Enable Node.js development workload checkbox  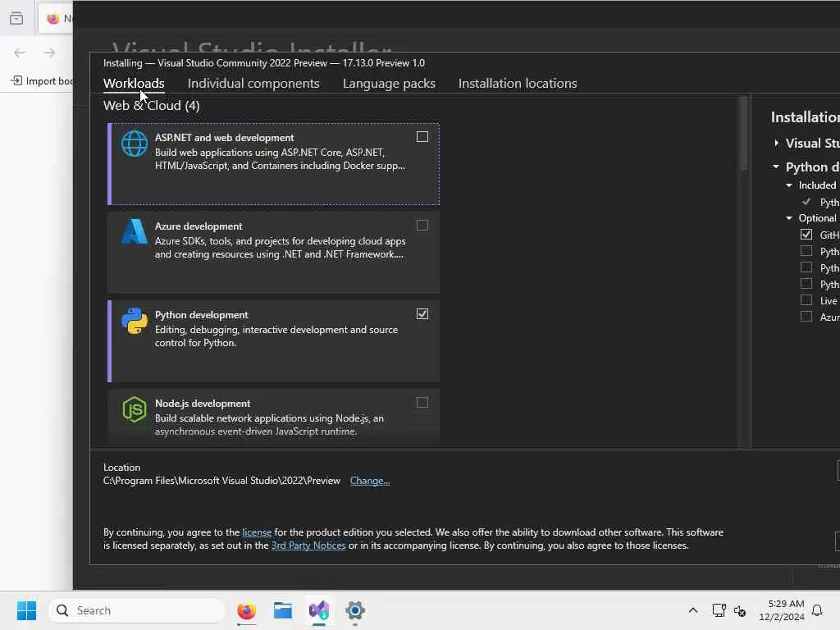pos(422,402)
